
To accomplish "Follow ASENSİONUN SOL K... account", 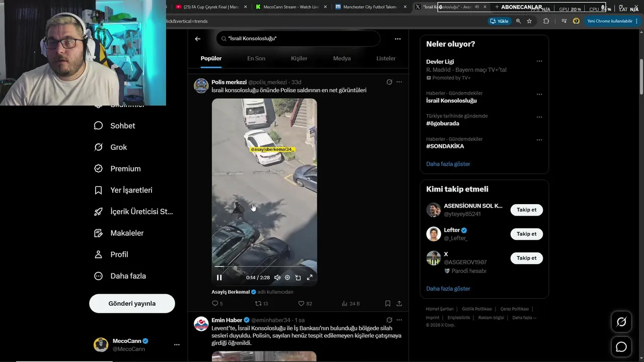I will click(527, 210).
